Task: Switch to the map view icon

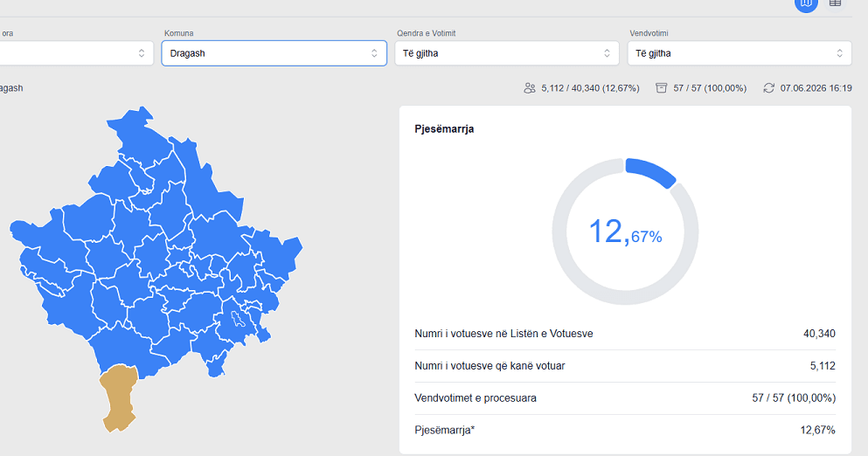Action: (806, 3)
